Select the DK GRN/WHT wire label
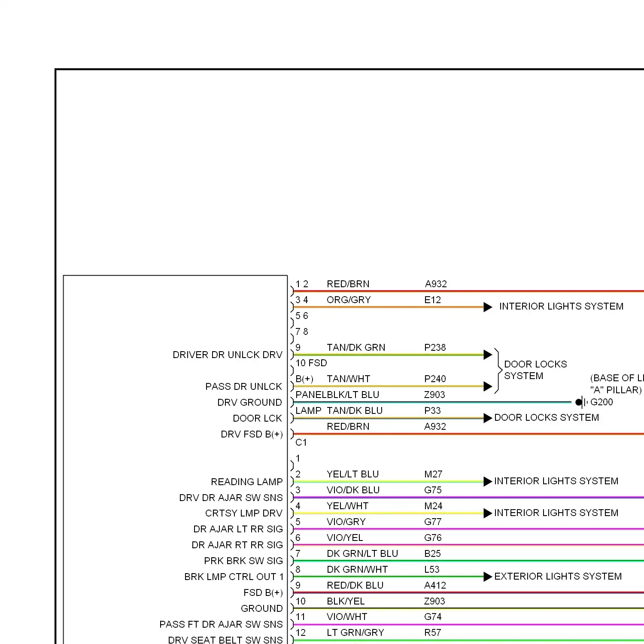Image resolution: width=644 pixels, height=644 pixels. (x=357, y=569)
